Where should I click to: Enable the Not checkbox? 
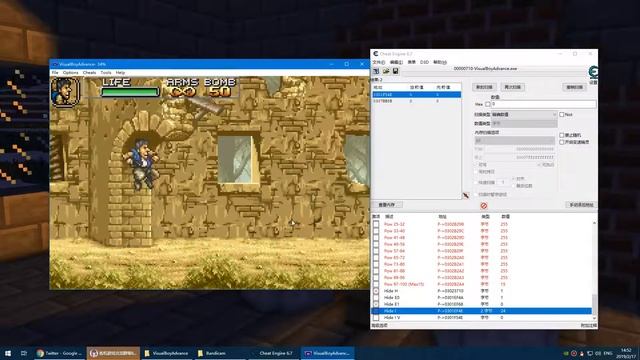point(562,115)
